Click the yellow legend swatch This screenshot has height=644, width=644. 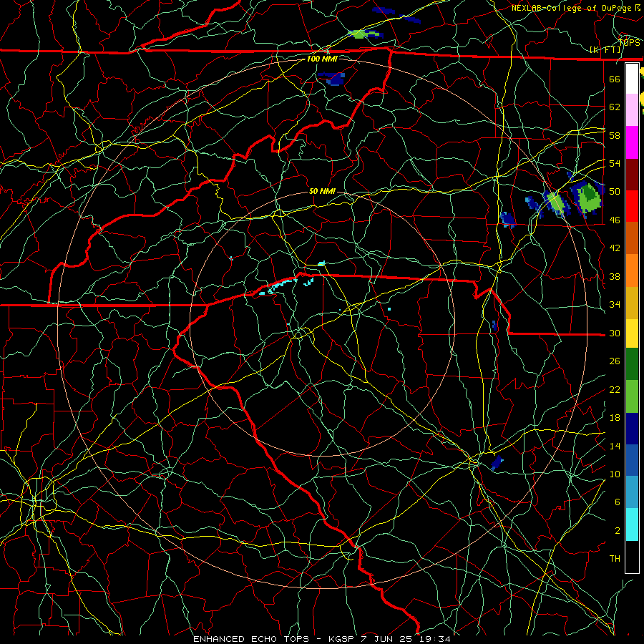[x=632, y=333]
